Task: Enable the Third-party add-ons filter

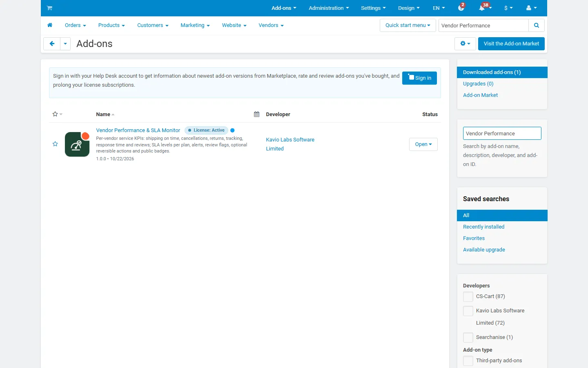Action: coord(468,361)
